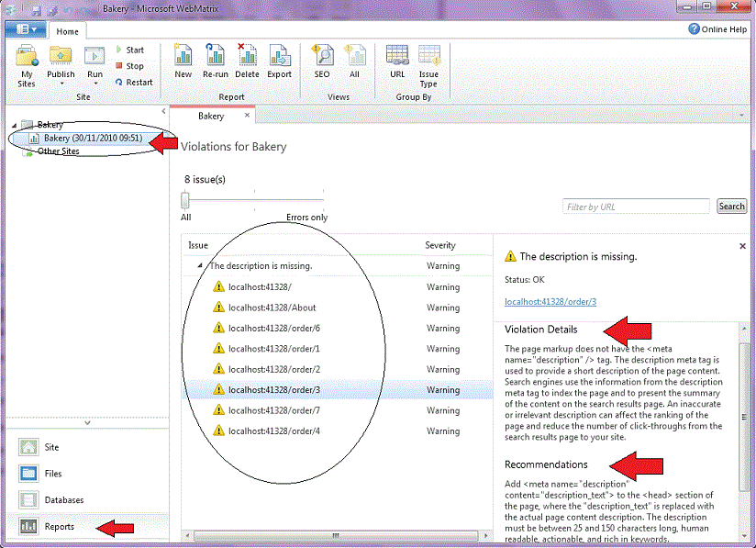
Task: Select the Home ribbon tab
Action: coord(68,31)
